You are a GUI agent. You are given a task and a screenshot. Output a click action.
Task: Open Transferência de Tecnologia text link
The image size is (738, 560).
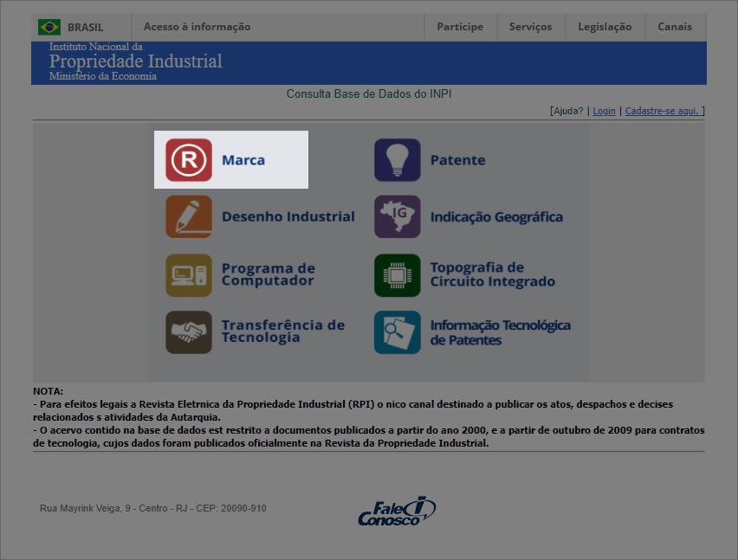pyautogui.click(x=283, y=331)
